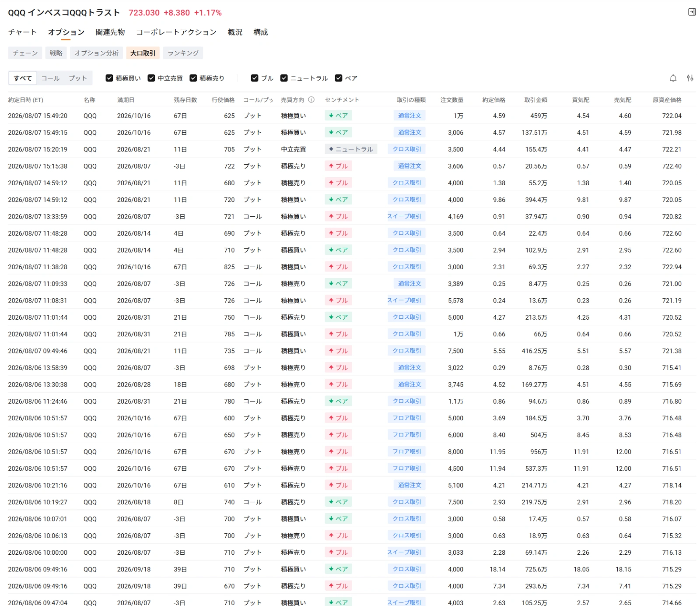The height and width of the screenshot is (606, 700).
Task: Select the オプション tab
Action: tap(66, 32)
